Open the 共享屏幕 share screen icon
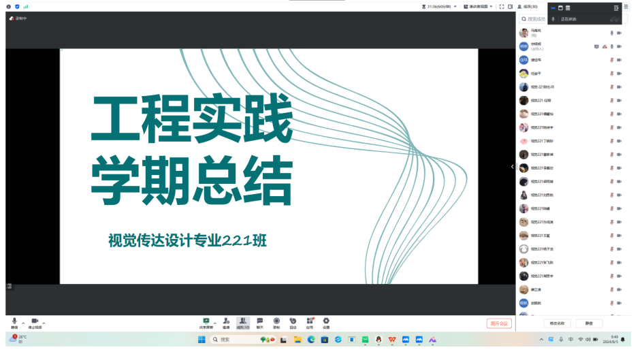644x352 pixels. [x=206, y=321]
